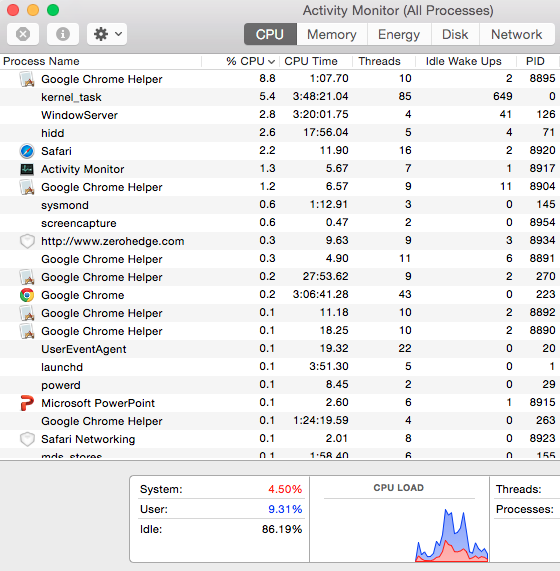Click CPU time 3:48:21.04 of kernel_task
The height and width of the screenshot is (571, 560).
point(320,96)
